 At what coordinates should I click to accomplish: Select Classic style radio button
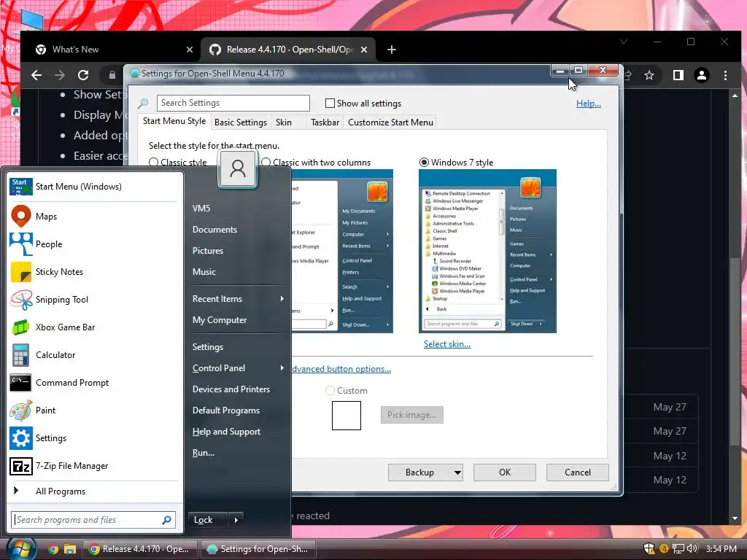tap(153, 163)
